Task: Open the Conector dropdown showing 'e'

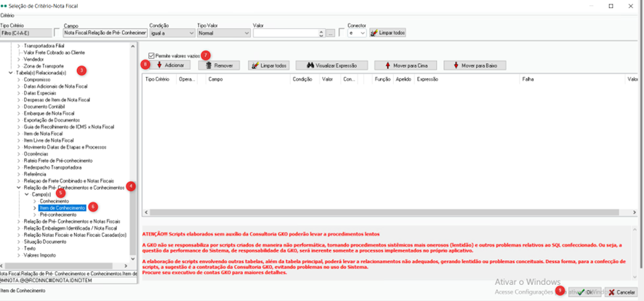Action: click(x=357, y=33)
